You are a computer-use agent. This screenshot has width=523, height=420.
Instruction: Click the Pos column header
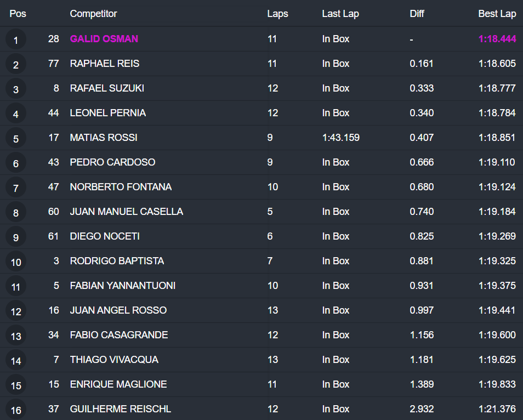click(18, 14)
